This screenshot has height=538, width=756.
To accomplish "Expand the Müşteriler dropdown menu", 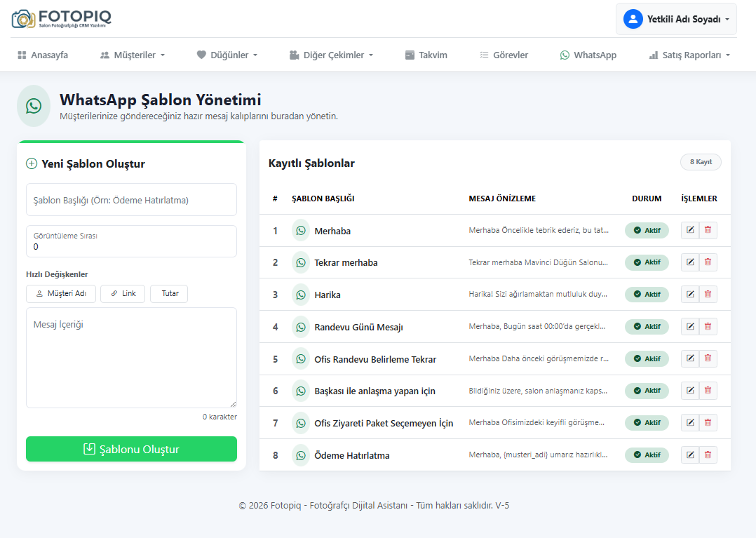I will (x=133, y=55).
